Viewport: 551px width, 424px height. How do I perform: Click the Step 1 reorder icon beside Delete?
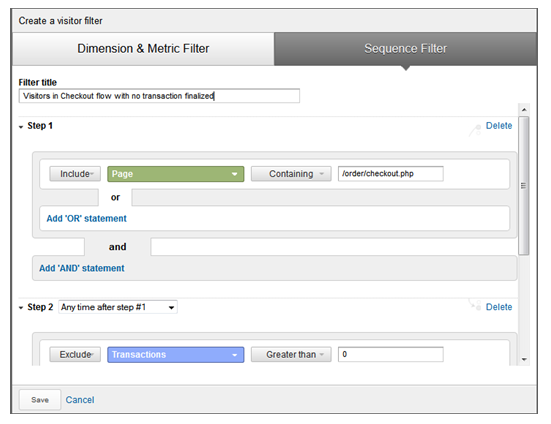click(475, 130)
